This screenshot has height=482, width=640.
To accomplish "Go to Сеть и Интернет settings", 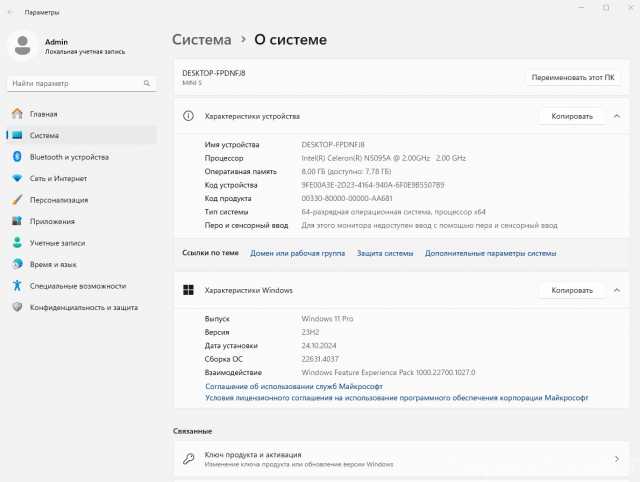I will pos(58,178).
